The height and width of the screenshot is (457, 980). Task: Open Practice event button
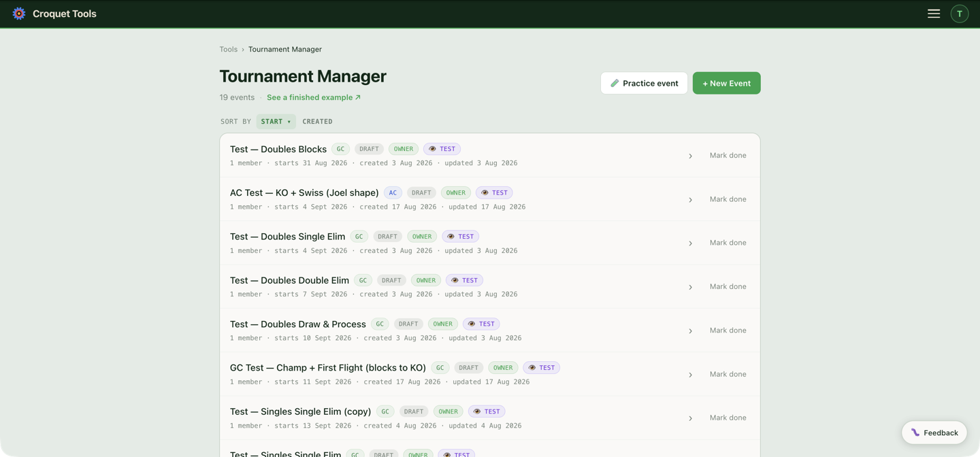[x=644, y=83]
